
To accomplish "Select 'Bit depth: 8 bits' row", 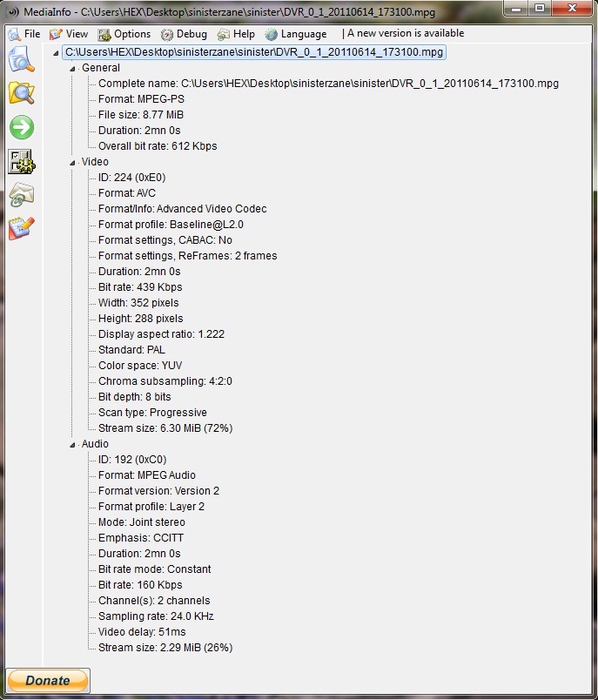I will pos(134,396).
